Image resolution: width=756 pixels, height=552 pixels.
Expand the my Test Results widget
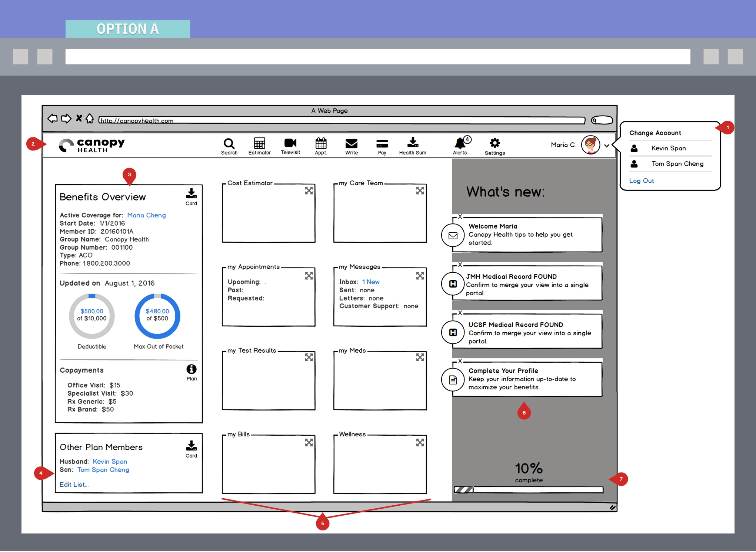point(309,357)
